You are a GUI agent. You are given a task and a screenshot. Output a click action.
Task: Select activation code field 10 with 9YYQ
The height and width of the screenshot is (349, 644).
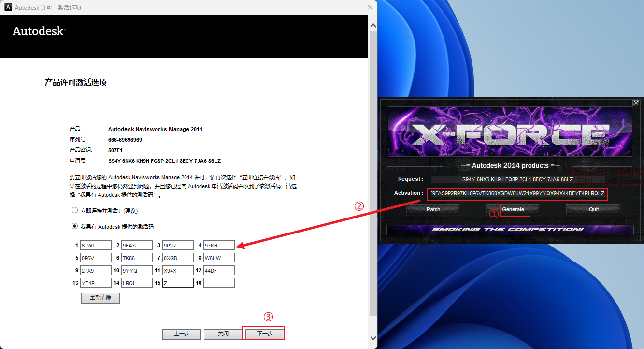137,270
